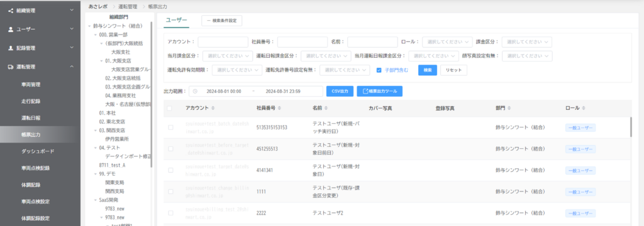The height and width of the screenshot is (226, 644).
Task: Click the table vertical scrollbar
Action: pyautogui.click(x=631, y=127)
